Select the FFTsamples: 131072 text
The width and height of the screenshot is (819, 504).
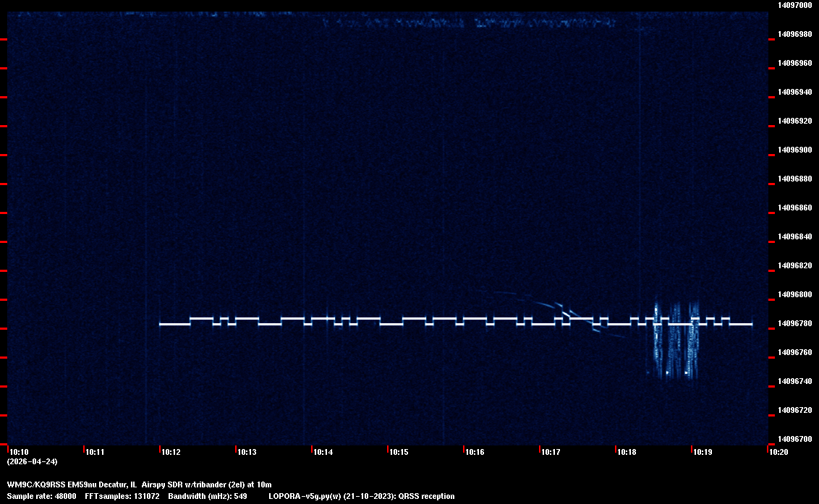point(122,496)
